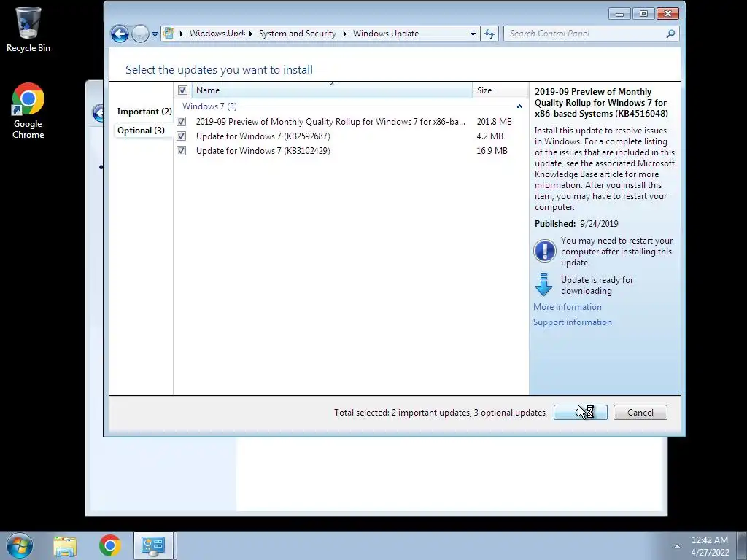Screen dimensions: 747x560
Task: Select the KB2592687 update row text
Action: [263, 136]
